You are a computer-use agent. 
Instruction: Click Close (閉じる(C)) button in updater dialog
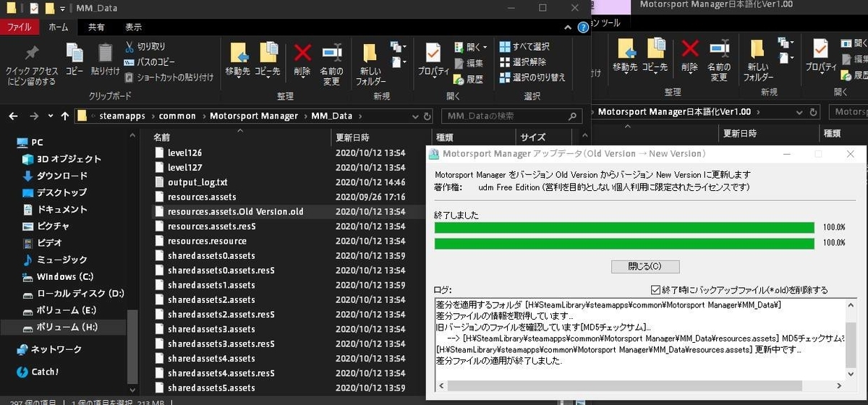[645, 266]
